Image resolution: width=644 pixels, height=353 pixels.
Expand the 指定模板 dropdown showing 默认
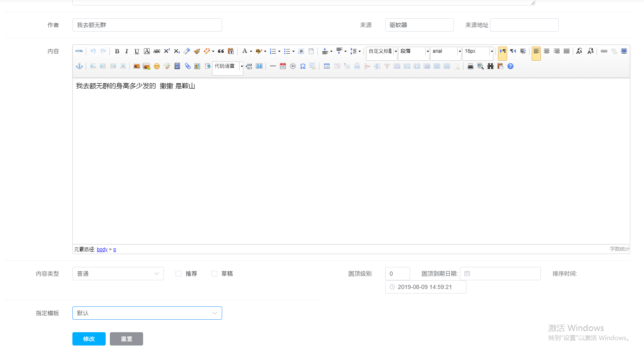point(147,313)
